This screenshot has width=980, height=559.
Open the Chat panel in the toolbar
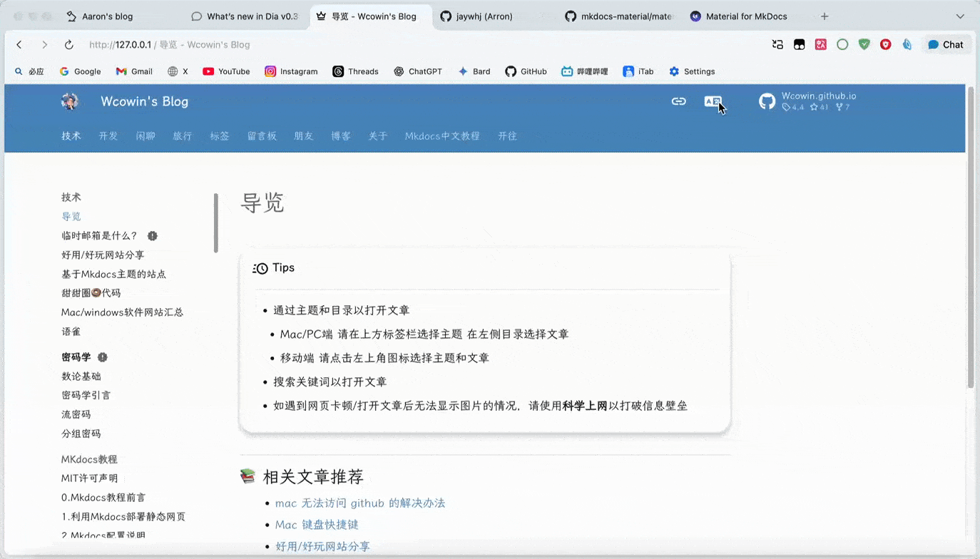coord(946,43)
